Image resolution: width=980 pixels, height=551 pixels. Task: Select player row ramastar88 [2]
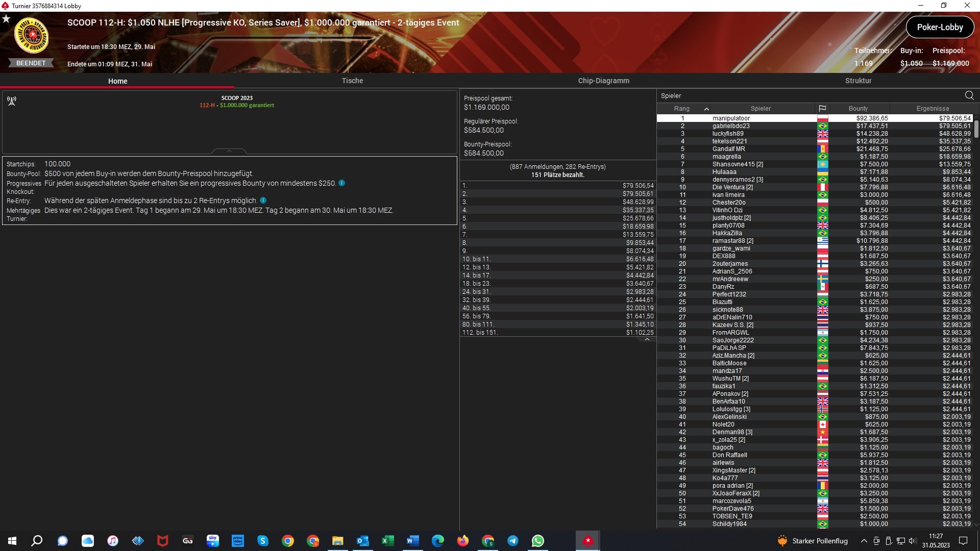pos(815,241)
